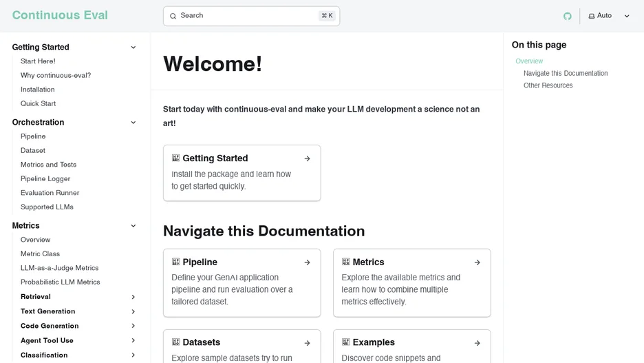Open Metrics and Tests page
Viewport: 644px width, 363px height.
(48, 165)
